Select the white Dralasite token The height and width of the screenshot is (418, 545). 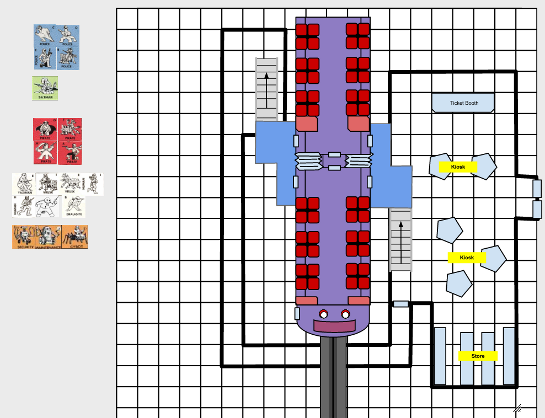click(x=74, y=206)
